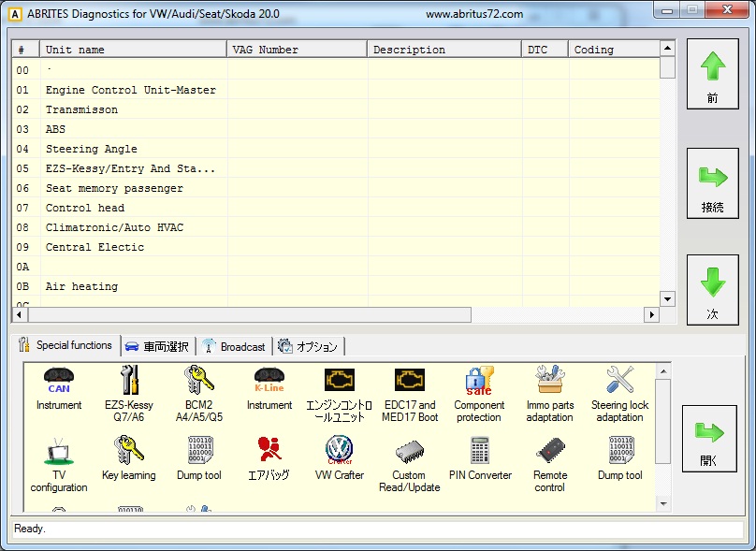Click the unit list horizontal scrollbar thumb
The width and height of the screenshot is (756, 551).
coord(250,314)
